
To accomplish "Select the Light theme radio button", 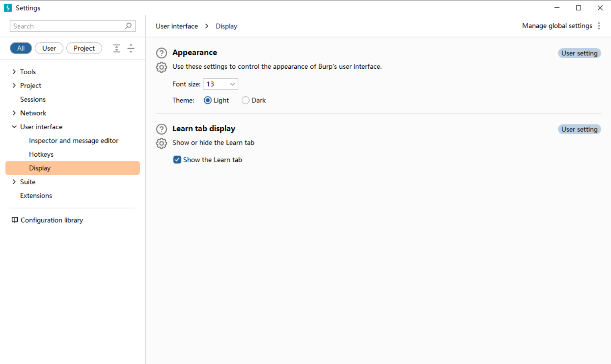I will coord(208,101).
